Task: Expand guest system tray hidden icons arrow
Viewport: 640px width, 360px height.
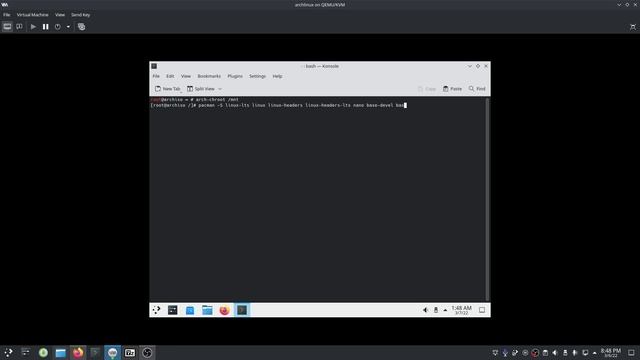Action: pos(445,310)
